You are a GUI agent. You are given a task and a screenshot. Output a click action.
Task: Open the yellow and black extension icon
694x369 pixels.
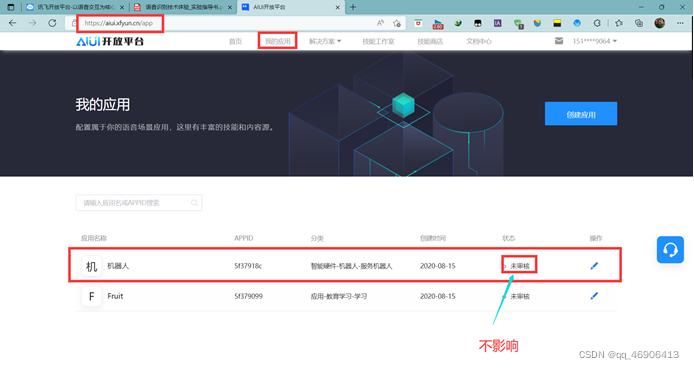557,23
